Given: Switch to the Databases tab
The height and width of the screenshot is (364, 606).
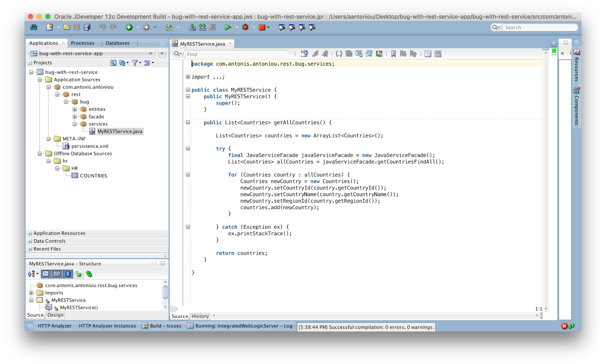Looking at the screenshot, I should [x=117, y=43].
